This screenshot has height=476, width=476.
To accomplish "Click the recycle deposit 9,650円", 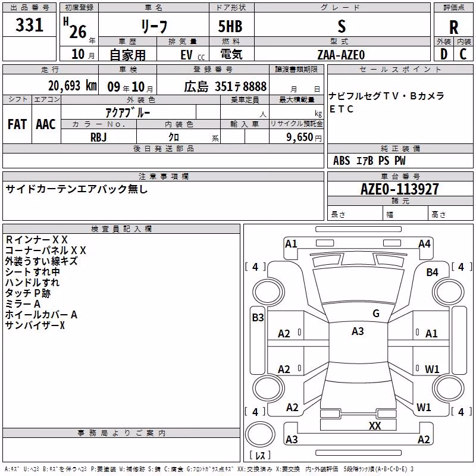I will coord(303,137).
